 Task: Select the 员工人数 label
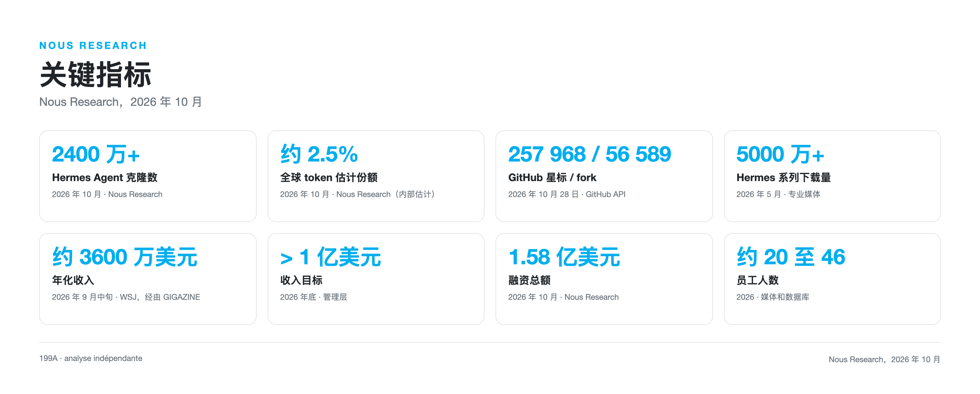(x=757, y=281)
